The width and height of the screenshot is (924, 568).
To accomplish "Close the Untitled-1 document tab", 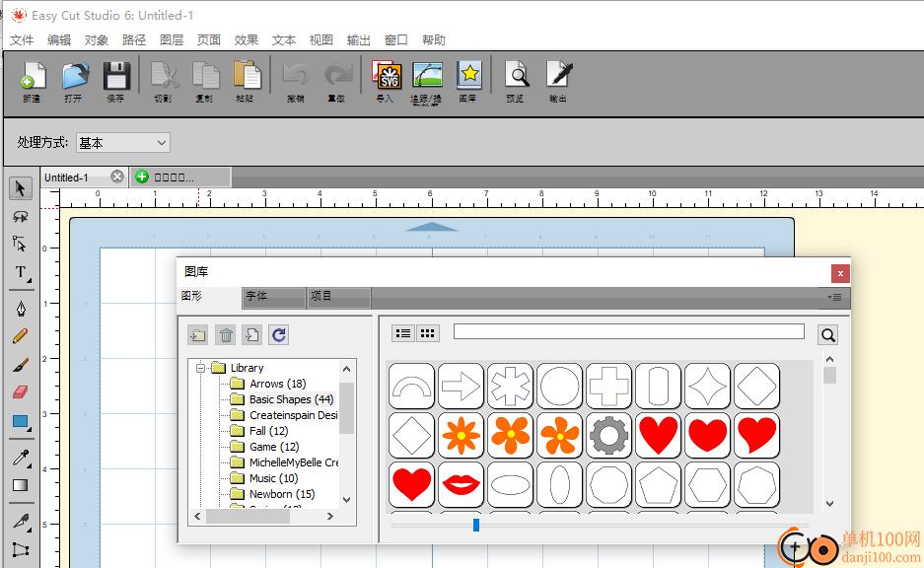I will pos(117,177).
